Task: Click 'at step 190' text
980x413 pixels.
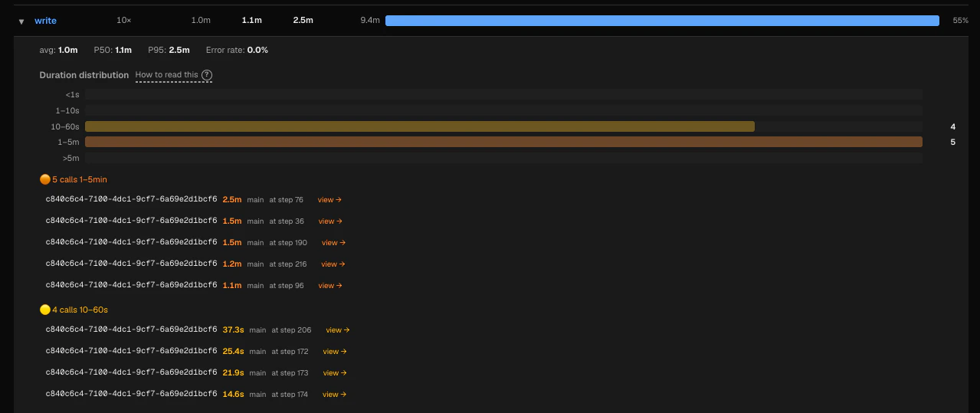Action: click(x=288, y=243)
